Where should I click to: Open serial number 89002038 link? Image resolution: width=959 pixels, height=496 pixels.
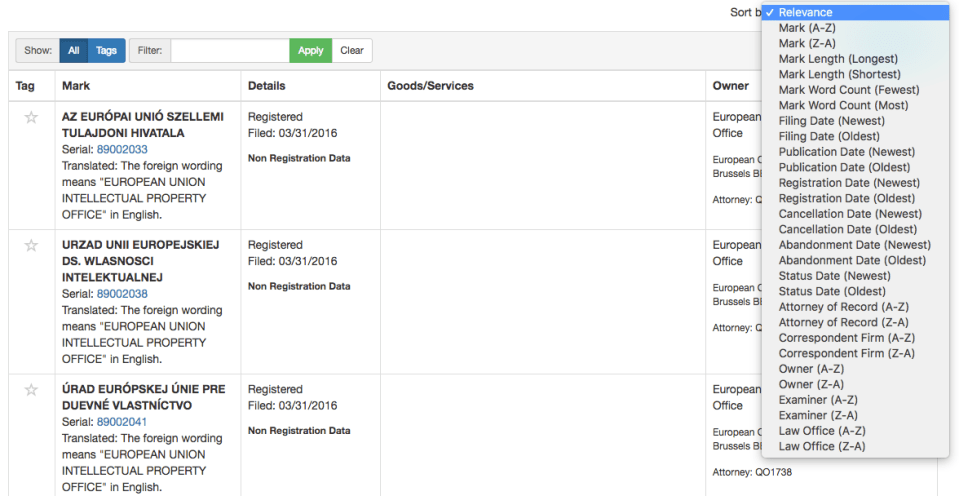point(122,294)
